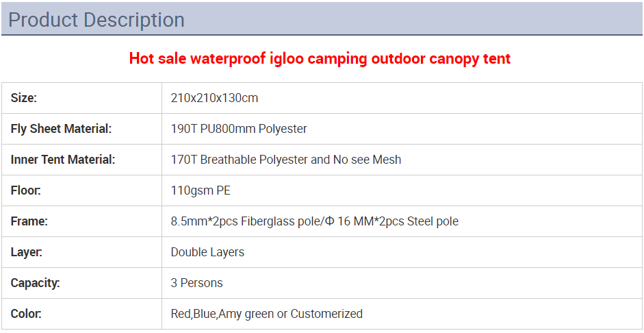This screenshot has width=644, height=333.
Task: Select the Capacity label cell
Action: point(36,283)
